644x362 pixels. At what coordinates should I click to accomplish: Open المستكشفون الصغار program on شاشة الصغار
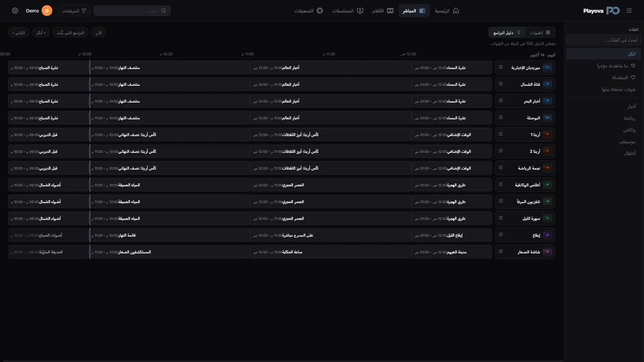(x=170, y=252)
